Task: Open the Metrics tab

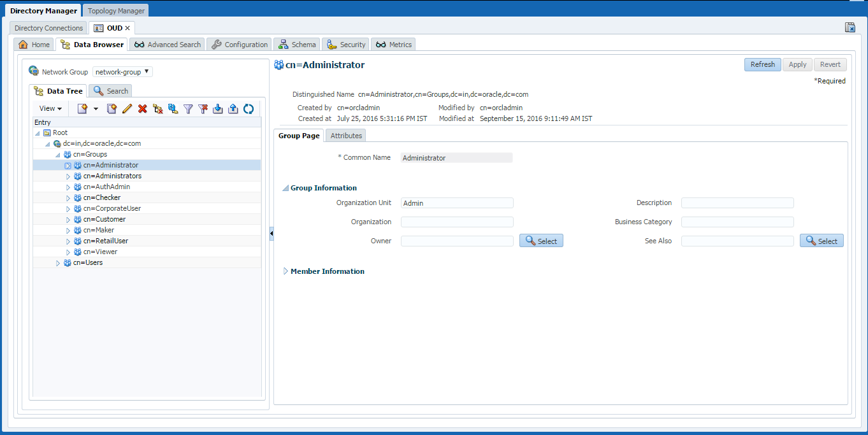Action: tap(393, 45)
